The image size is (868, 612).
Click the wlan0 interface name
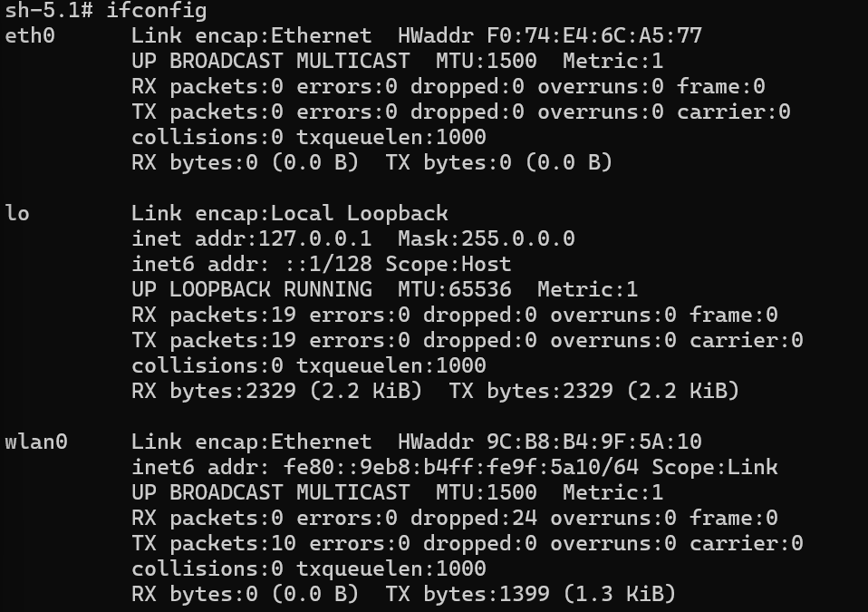pyautogui.click(x=36, y=442)
